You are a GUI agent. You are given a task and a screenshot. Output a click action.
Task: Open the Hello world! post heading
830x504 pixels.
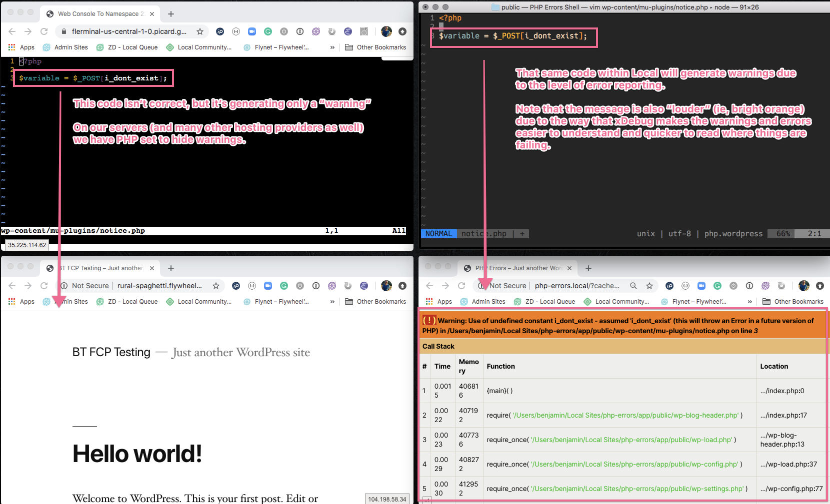coord(137,454)
